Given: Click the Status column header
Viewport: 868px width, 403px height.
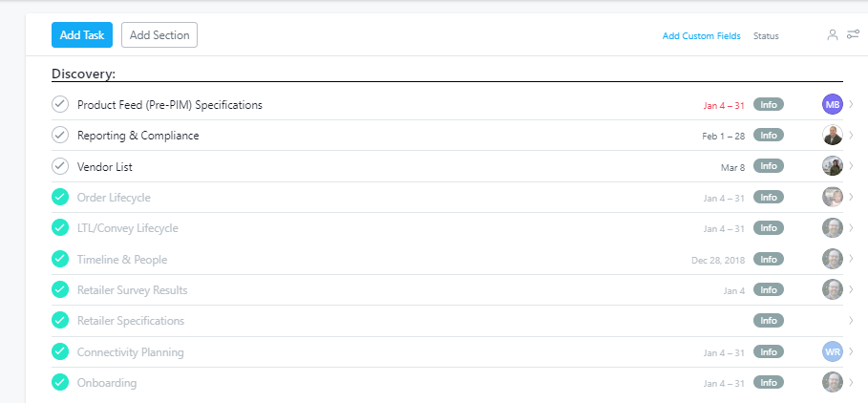Looking at the screenshot, I should (x=766, y=36).
